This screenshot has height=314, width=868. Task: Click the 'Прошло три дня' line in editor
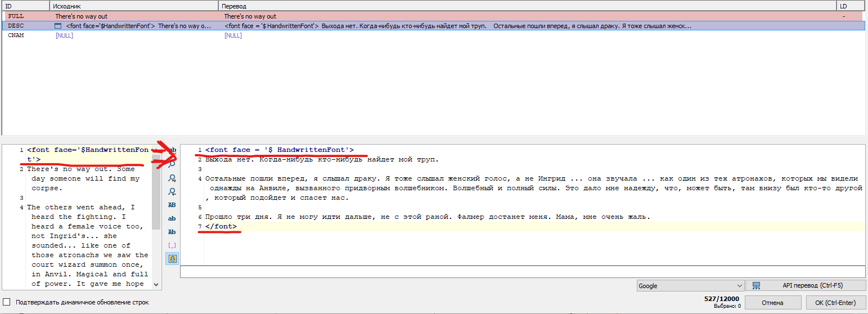tap(428, 217)
